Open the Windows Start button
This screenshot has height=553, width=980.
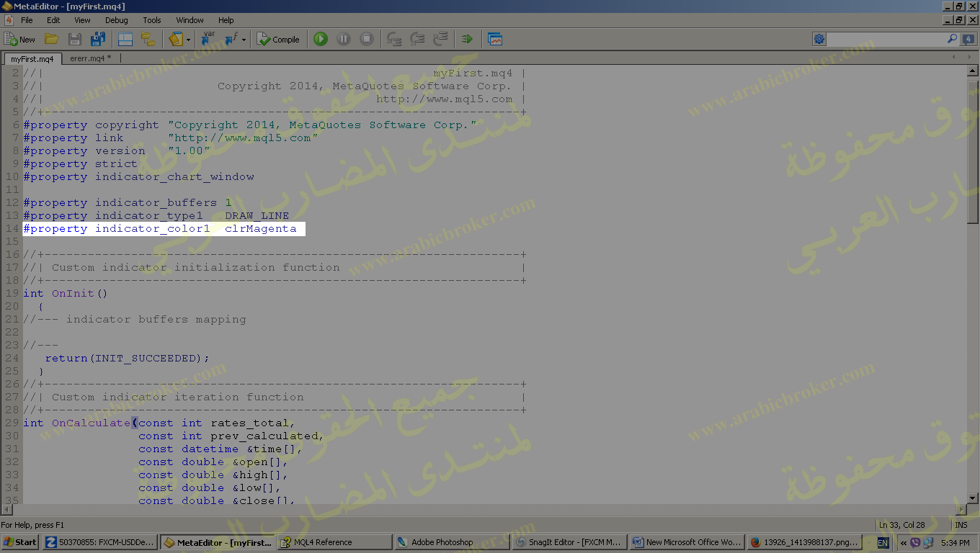tap(20, 542)
